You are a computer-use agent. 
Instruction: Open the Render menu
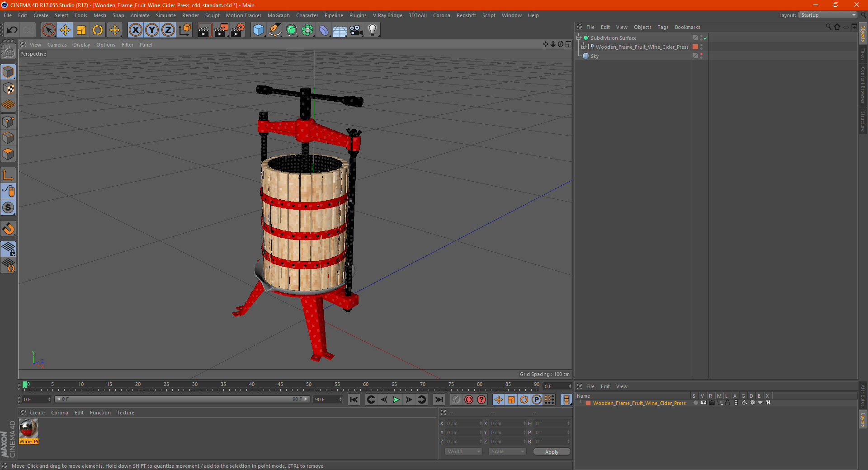click(190, 15)
